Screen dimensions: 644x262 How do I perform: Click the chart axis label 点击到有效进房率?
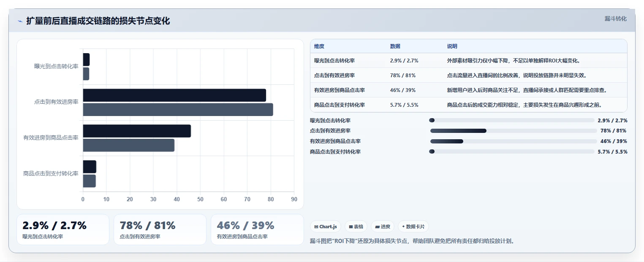point(56,102)
